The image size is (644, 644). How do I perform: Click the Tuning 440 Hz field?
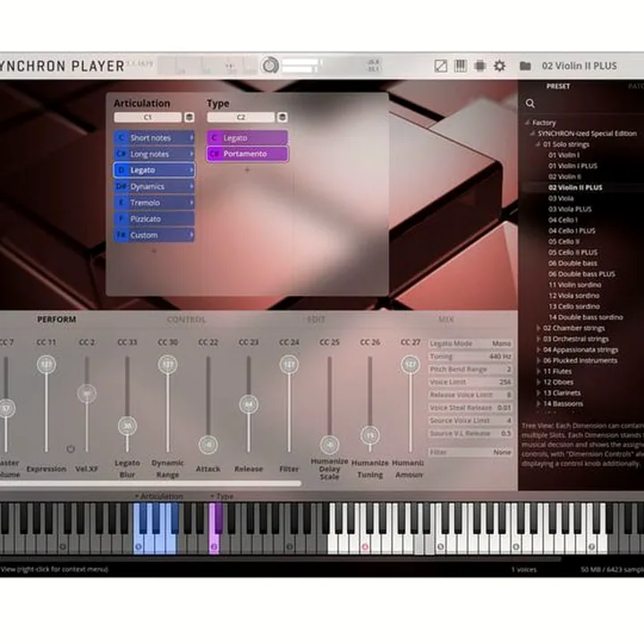coord(470,357)
